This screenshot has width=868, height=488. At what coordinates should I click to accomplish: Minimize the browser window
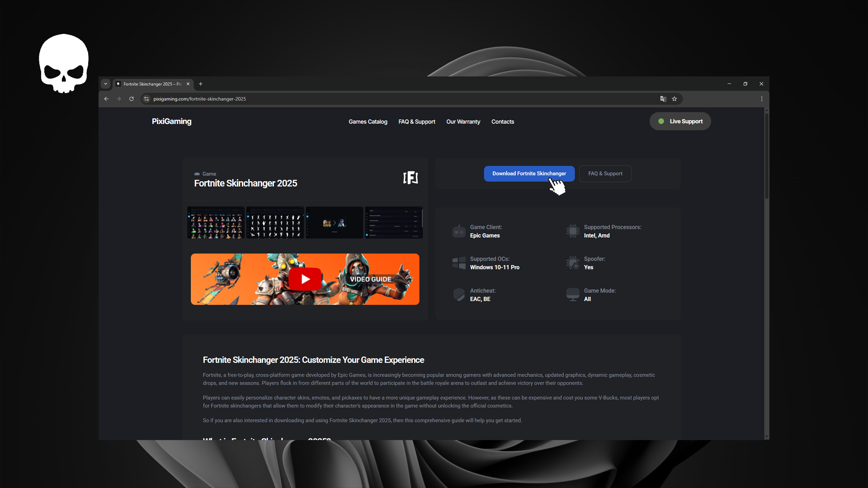click(729, 84)
